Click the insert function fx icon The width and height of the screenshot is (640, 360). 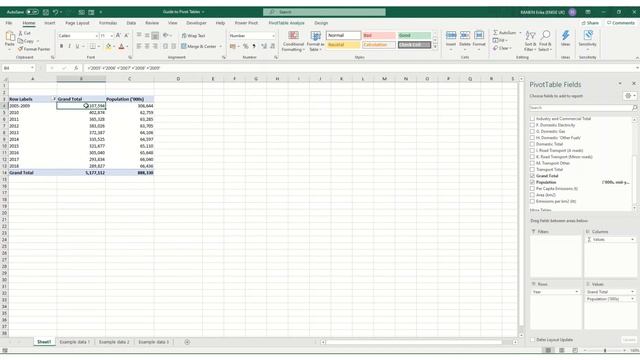click(76, 68)
